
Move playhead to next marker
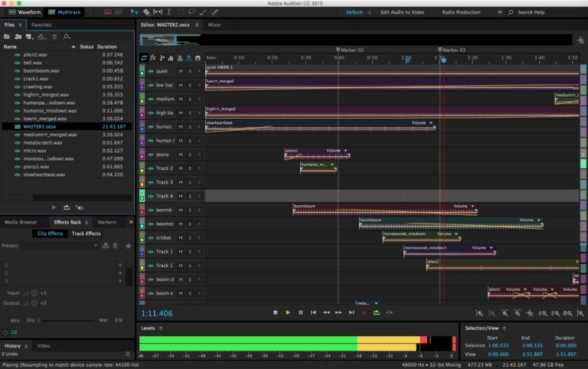tap(351, 312)
